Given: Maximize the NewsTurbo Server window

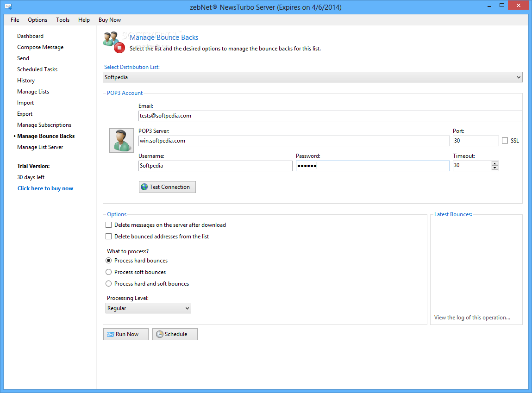Looking at the screenshot, I should tap(502, 6).
